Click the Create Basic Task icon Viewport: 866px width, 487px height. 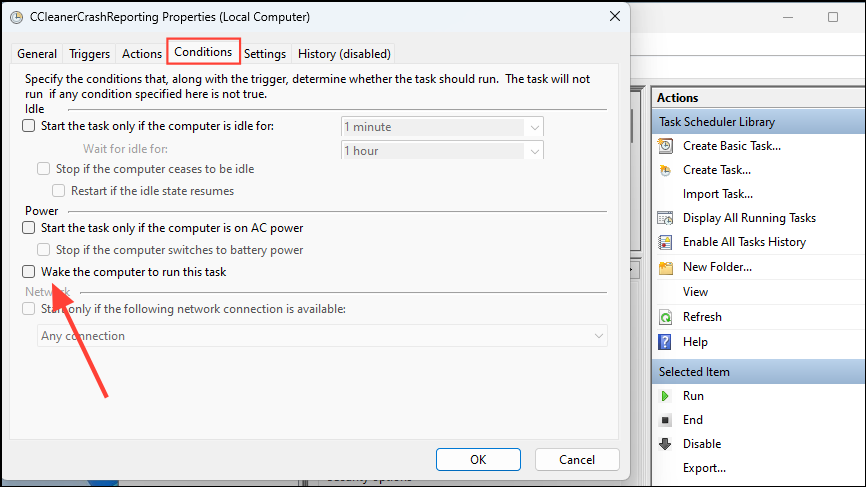[666, 146]
